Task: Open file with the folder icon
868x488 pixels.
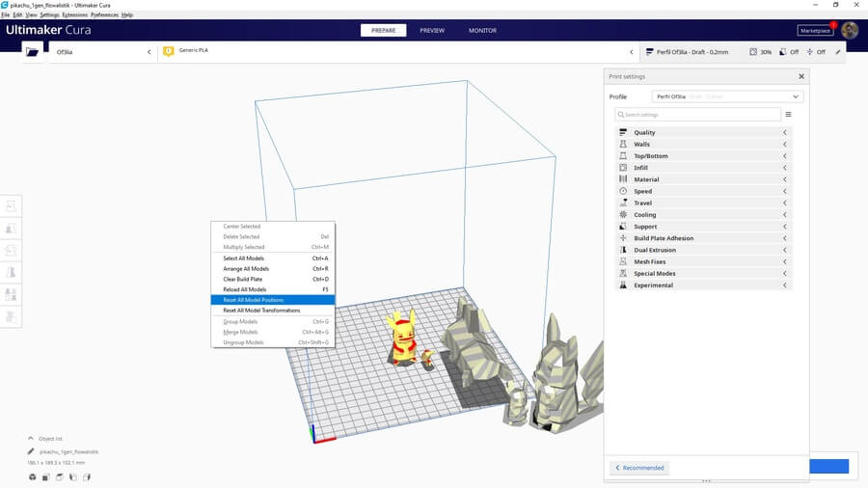Action: (x=33, y=52)
